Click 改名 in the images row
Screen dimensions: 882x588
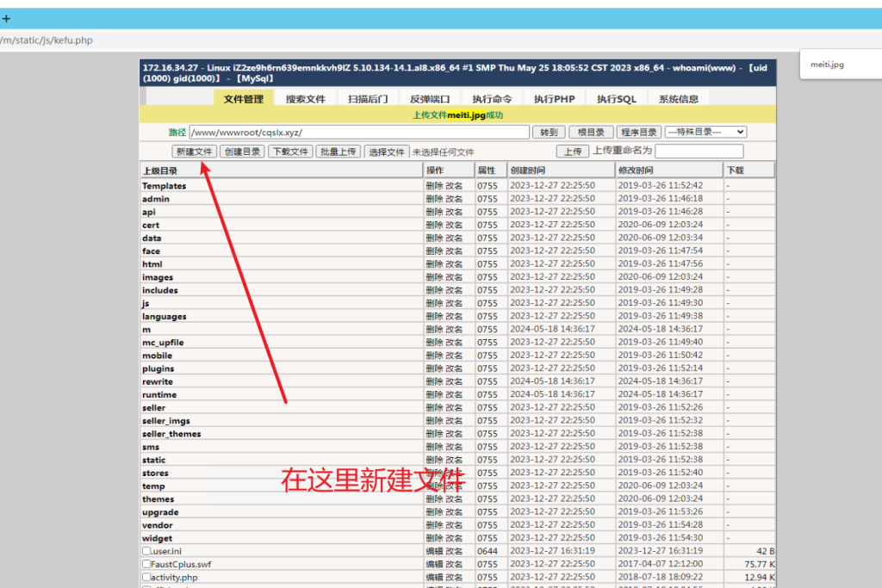click(x=454, y=277)
